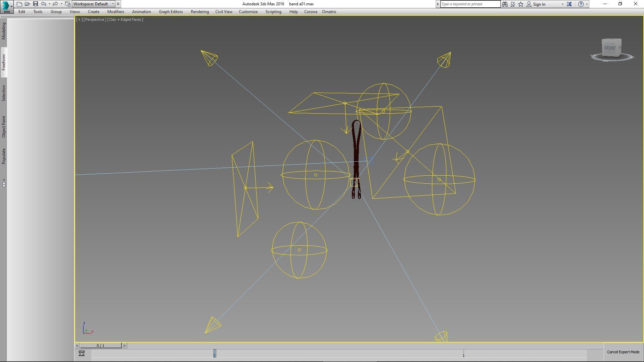Switch to the Object Paint ribbon tab
The width and height of the screenshot is (644, 362).
(x=4, y=127)
